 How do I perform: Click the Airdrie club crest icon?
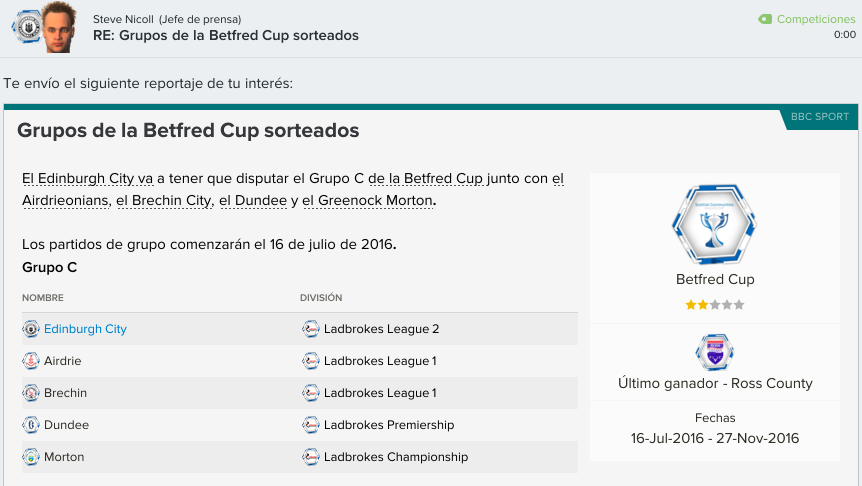(x=31, y=361)
